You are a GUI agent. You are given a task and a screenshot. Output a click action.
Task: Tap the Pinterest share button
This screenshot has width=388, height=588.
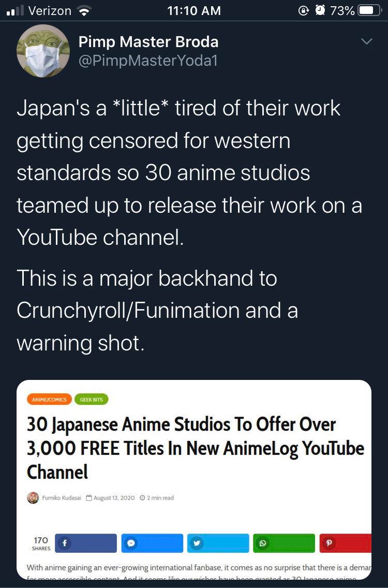(x=345, y=543)
